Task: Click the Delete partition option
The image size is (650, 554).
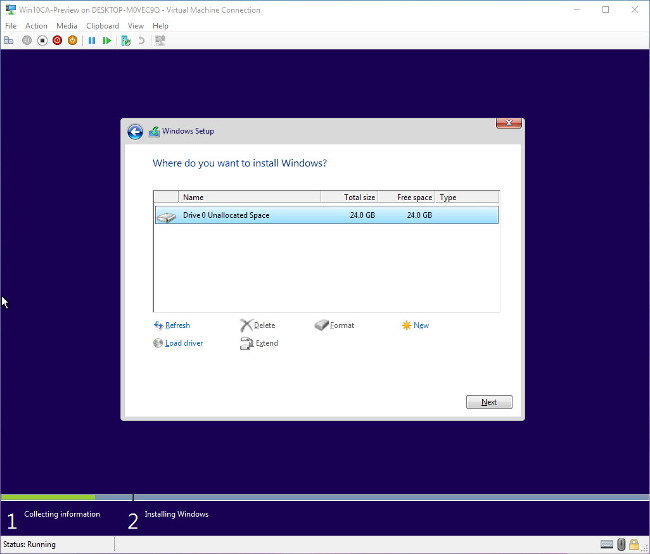Action: (x=258, y=326)
